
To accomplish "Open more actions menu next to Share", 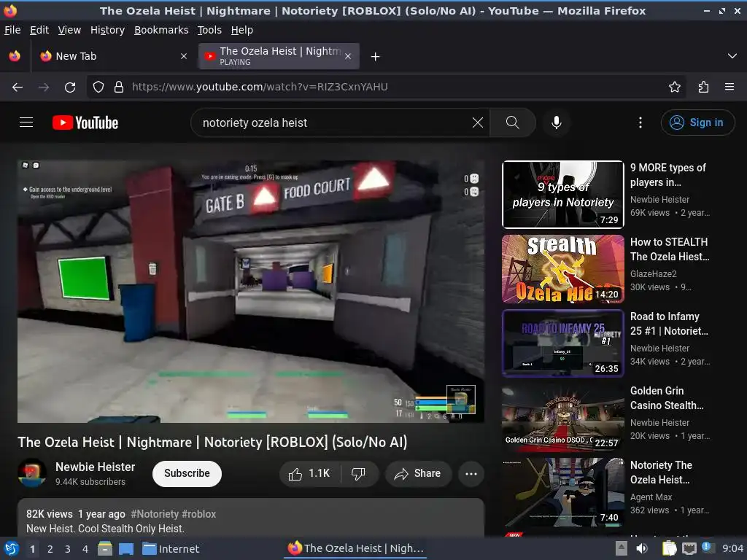I will point(471,474).
